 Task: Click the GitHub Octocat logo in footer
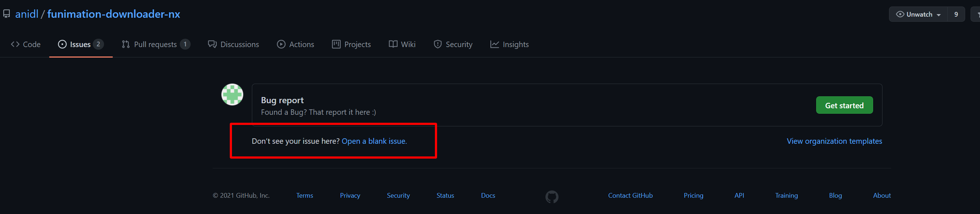(x=552, y=197)
